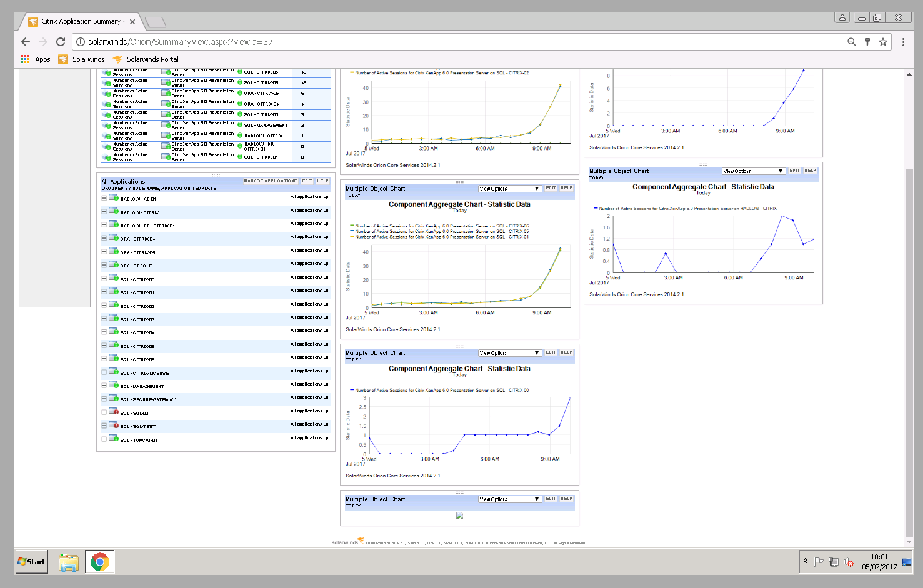Click the broken image in bottom chart panel
The height and width of the screenshot is (588, 923).
pos(460,516)
